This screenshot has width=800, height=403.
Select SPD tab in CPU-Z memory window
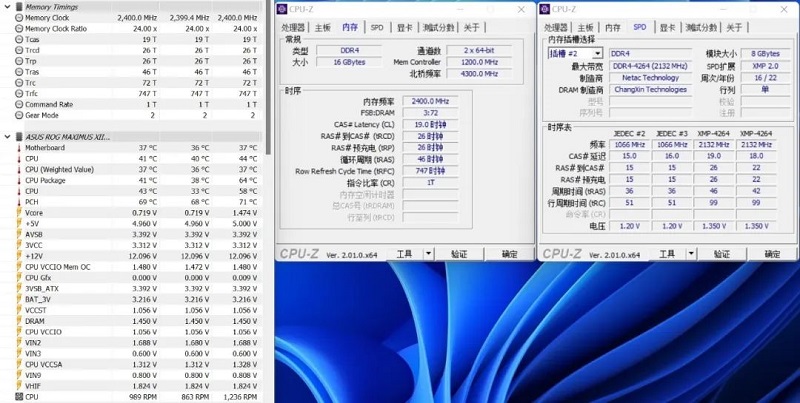click(x=377, y=28)
